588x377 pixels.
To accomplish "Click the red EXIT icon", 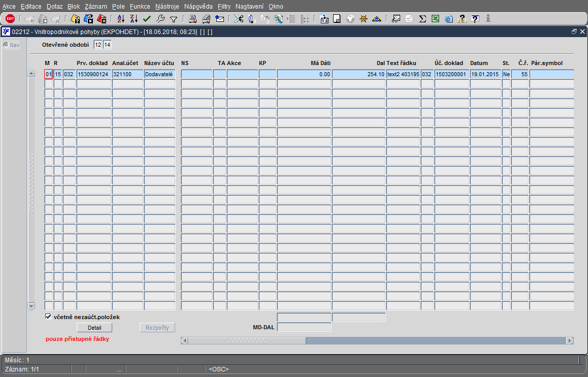I will [x=10, y=18].
